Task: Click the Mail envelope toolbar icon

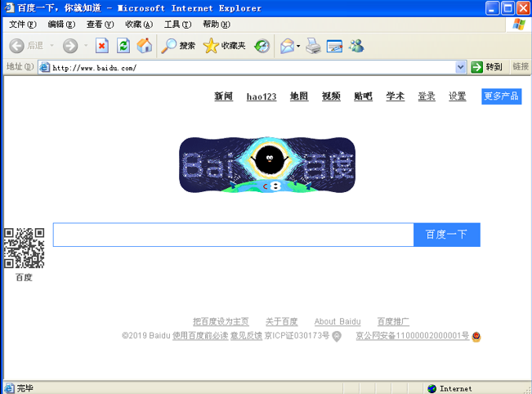Action: (287, 46)
